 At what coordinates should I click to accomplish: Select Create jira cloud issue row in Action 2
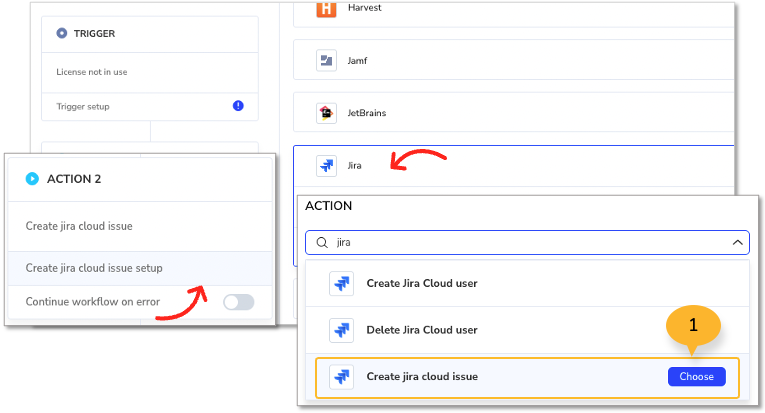[x=140, y=226]
